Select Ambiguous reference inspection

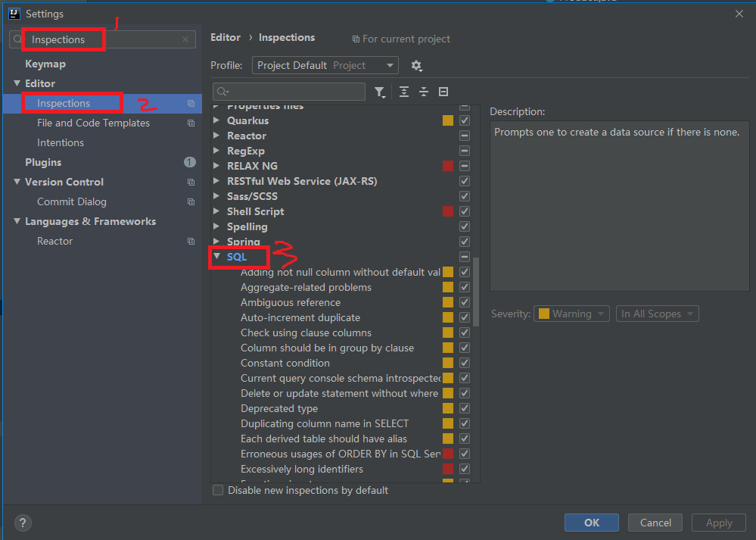point(291,303)
